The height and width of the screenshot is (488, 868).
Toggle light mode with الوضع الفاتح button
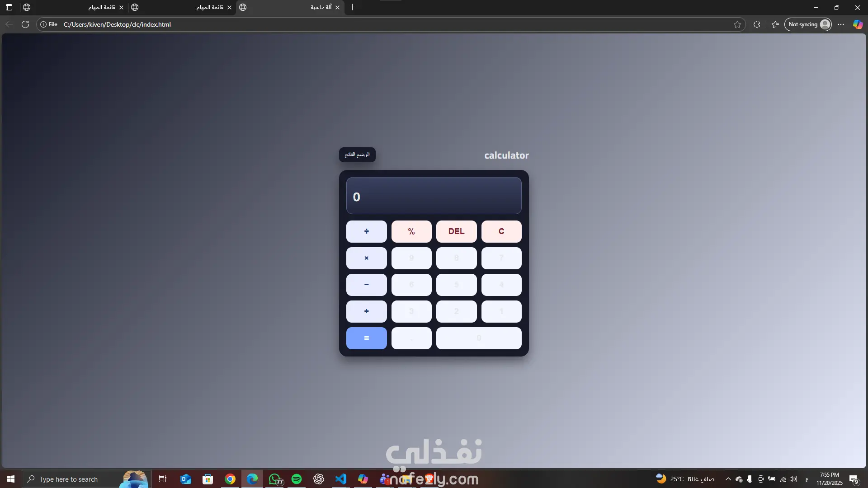[x=357, y=155]
